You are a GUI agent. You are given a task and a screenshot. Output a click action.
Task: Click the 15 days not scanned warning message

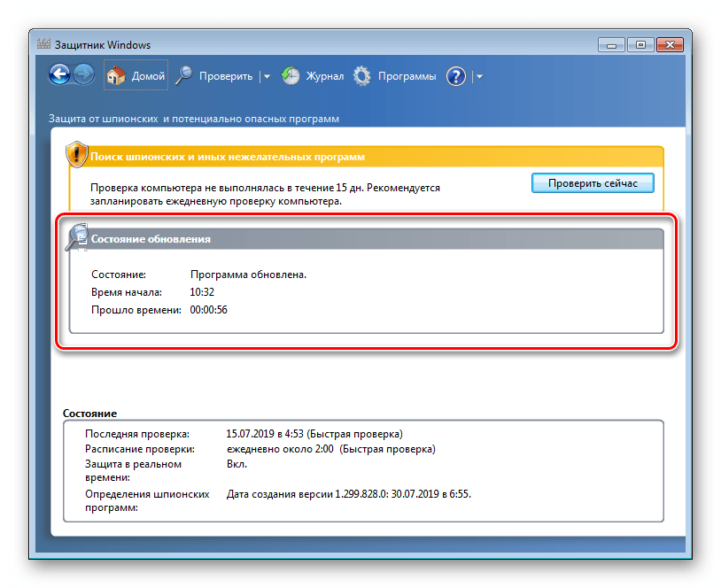(265, 195)
